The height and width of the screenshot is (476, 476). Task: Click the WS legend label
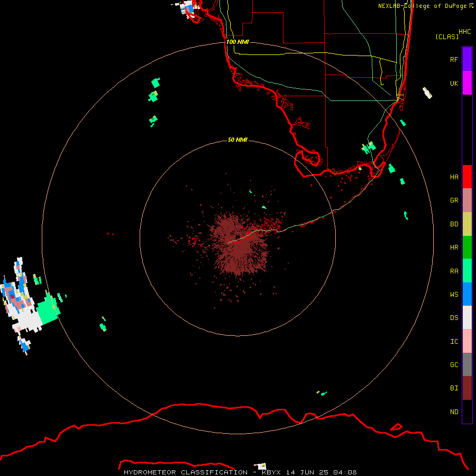[454, 295]
